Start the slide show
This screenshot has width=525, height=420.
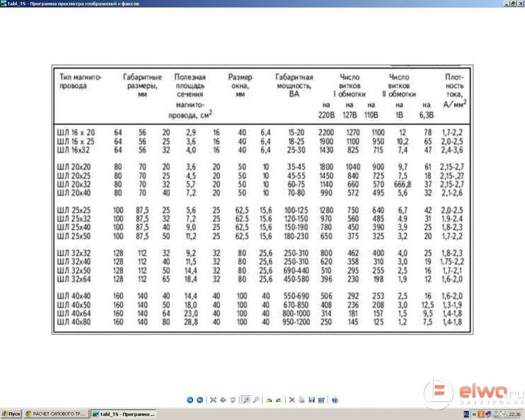click(233, 400)
